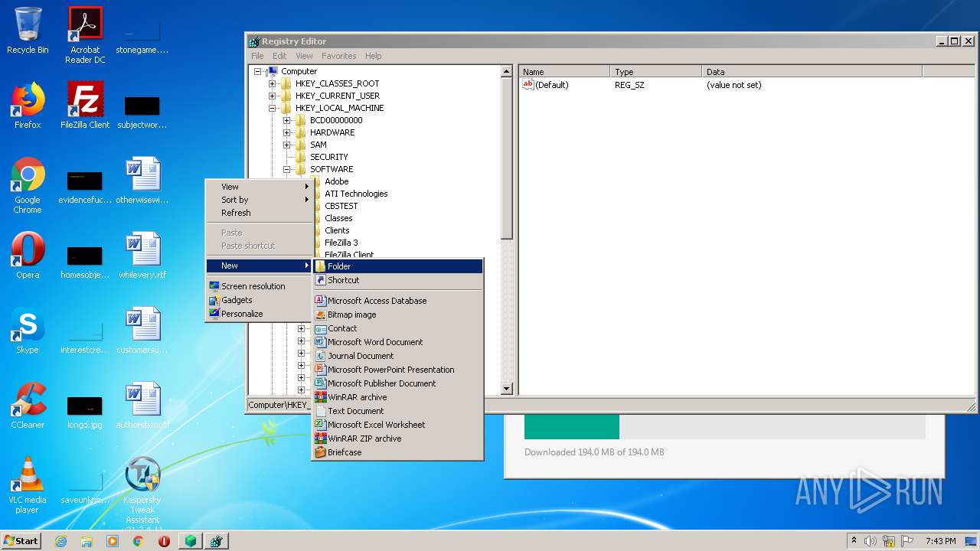
Task: Open Gadgets from the context menu
Action: tap(260, 300)
